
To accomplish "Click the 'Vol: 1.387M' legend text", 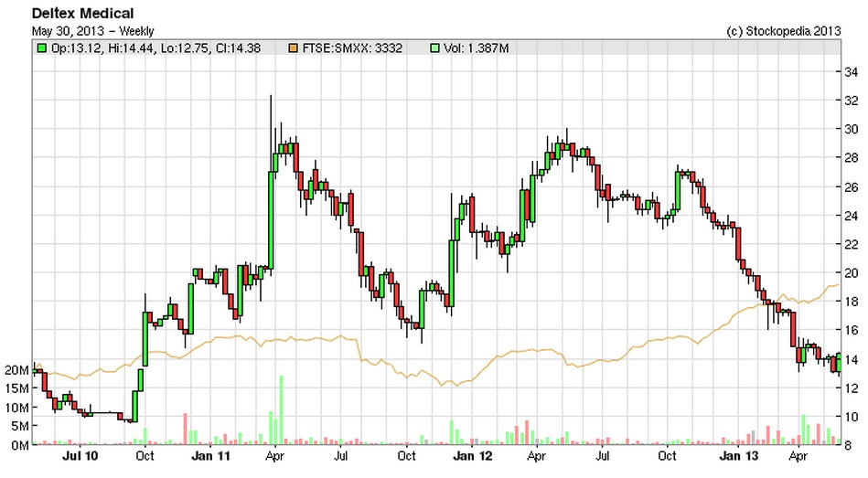I will pyautogui.click(x=476, y=48).
